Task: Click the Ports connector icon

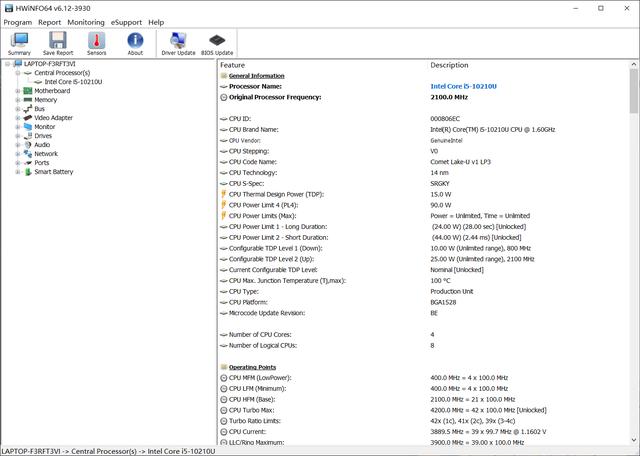Action: [28, 162]
